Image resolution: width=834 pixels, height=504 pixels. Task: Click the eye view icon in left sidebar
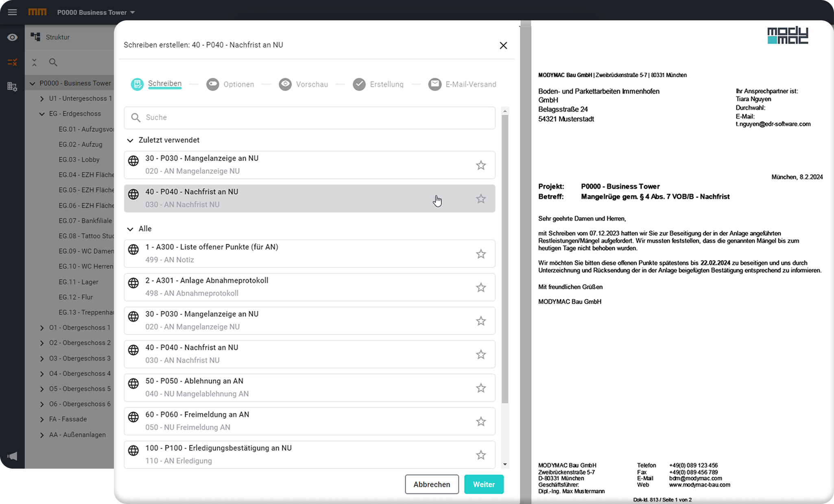12,37
